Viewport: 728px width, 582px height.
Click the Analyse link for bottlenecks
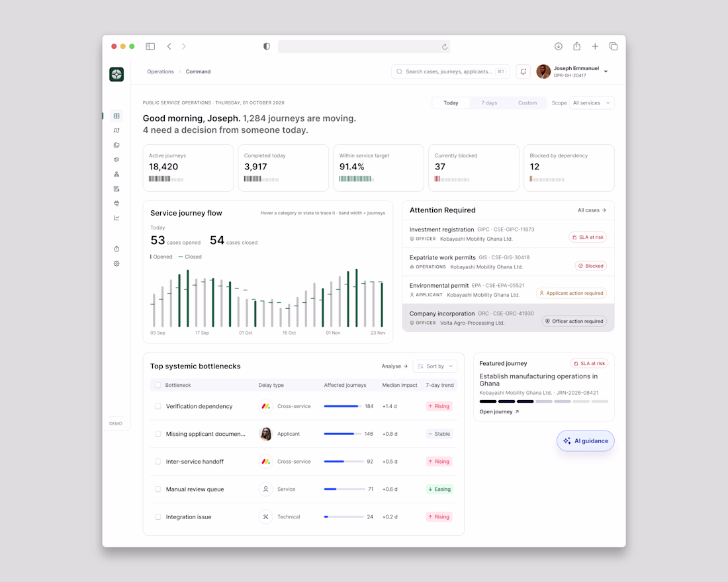point(394,366)
